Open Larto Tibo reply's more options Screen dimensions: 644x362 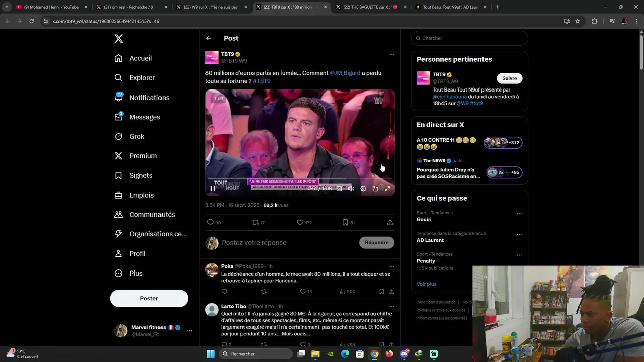(391, 306)
